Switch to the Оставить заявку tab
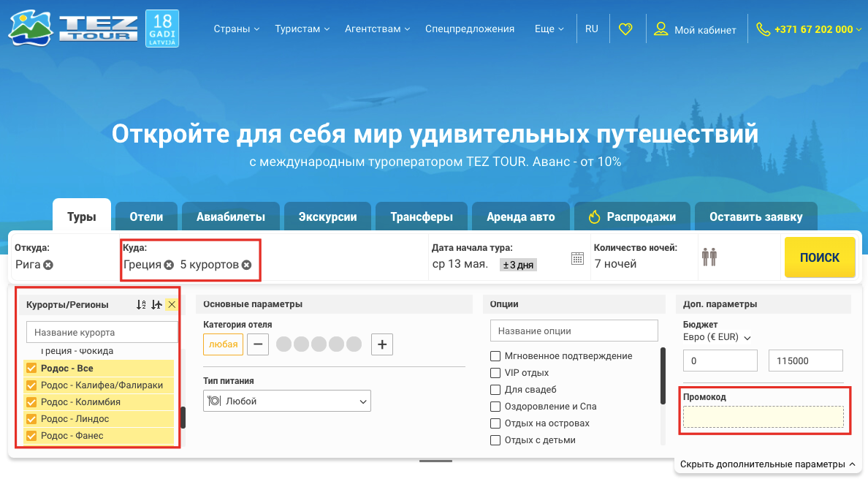The width and height of the screenshot is (868, 479). click(x=756, y=216)
